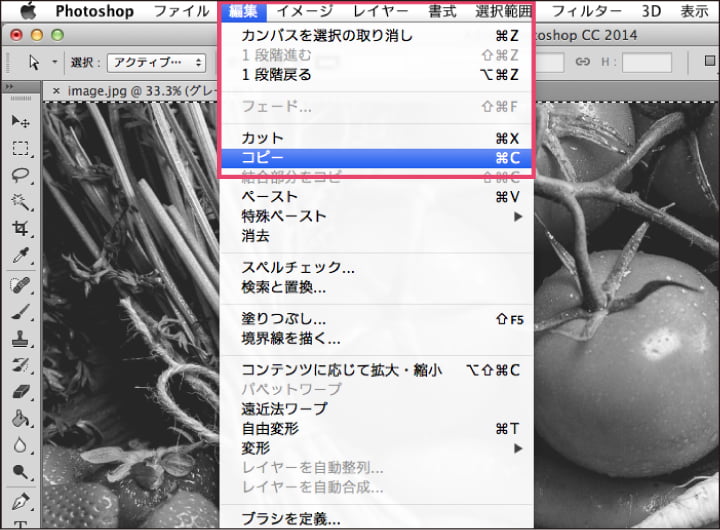Viewport: 720px width, 530px height.
Task: Choose コンテンツに応じて拡大・縮小
Action: pos(377,370)
